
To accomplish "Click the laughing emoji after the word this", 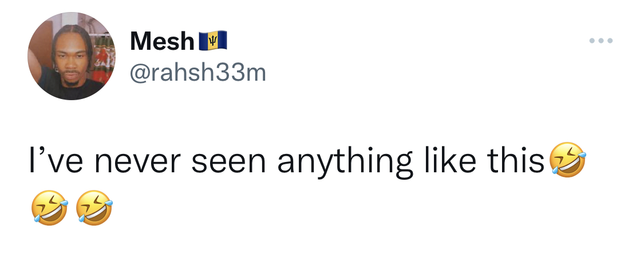I will [x=568, y=160].
